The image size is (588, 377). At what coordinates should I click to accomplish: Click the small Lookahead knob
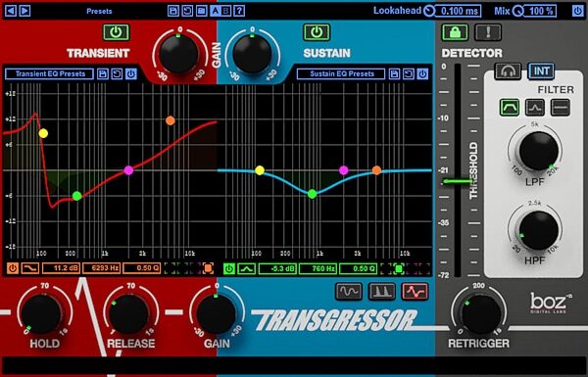(x=429, y=11)
